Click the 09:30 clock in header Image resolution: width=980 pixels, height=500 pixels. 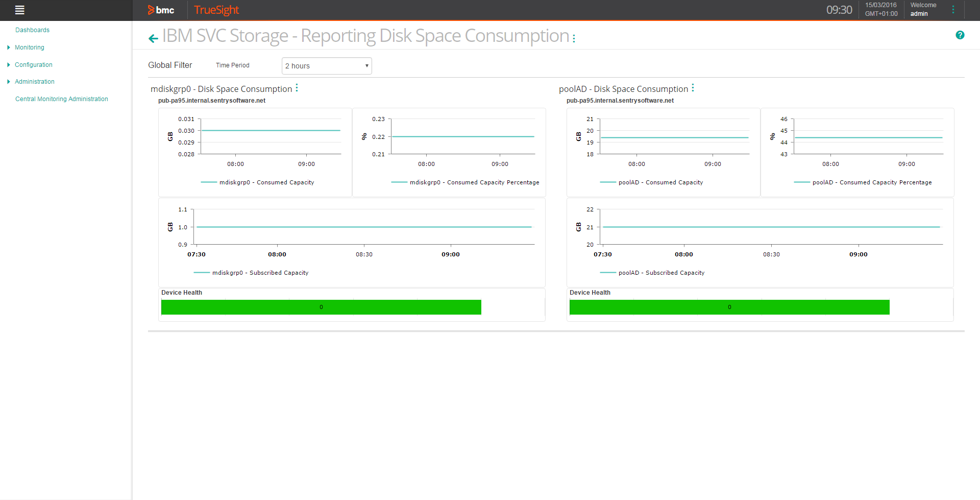839,10
